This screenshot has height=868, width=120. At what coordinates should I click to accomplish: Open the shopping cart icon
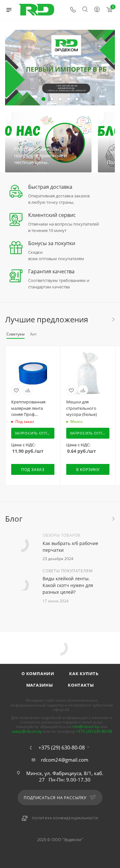(109, 9)
